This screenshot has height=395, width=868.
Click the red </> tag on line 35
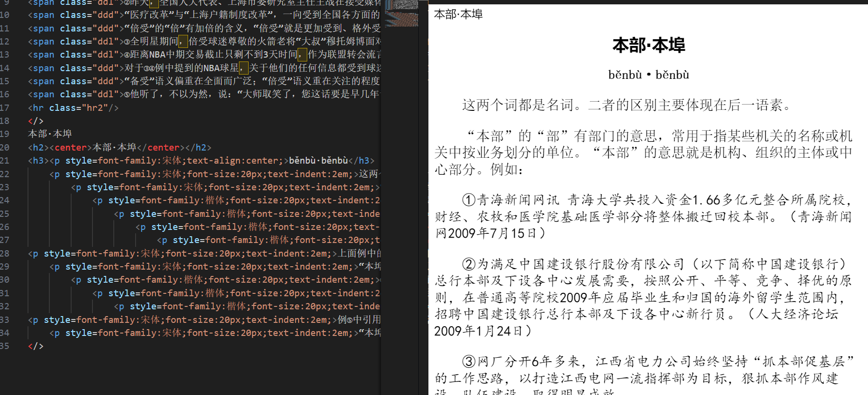(35, 346)
